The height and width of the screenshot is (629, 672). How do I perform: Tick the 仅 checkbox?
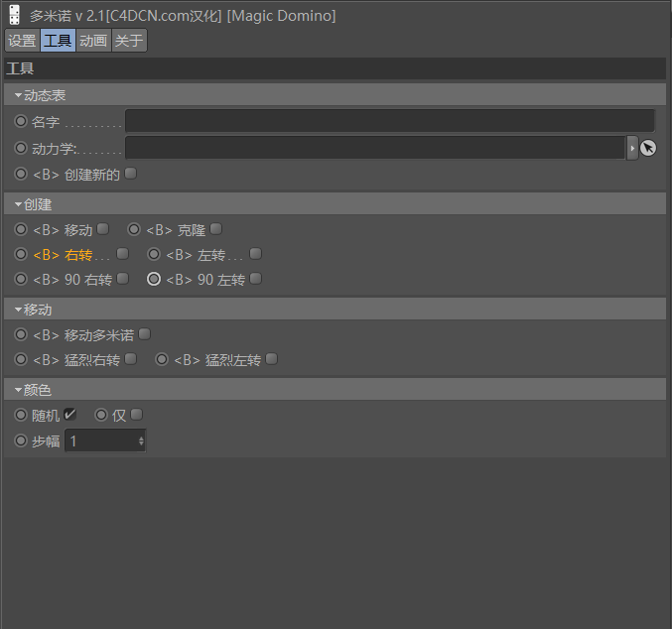(x=137, y=415)
